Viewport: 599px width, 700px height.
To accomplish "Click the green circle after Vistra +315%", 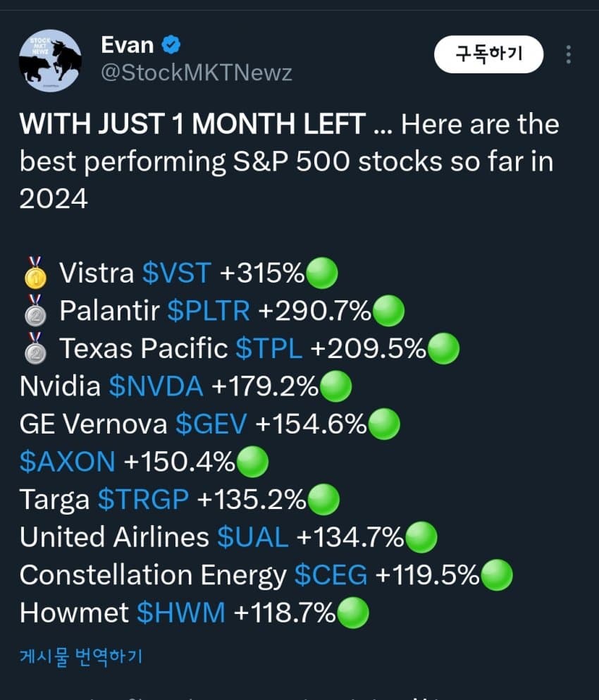I will (x=322, y=273).
